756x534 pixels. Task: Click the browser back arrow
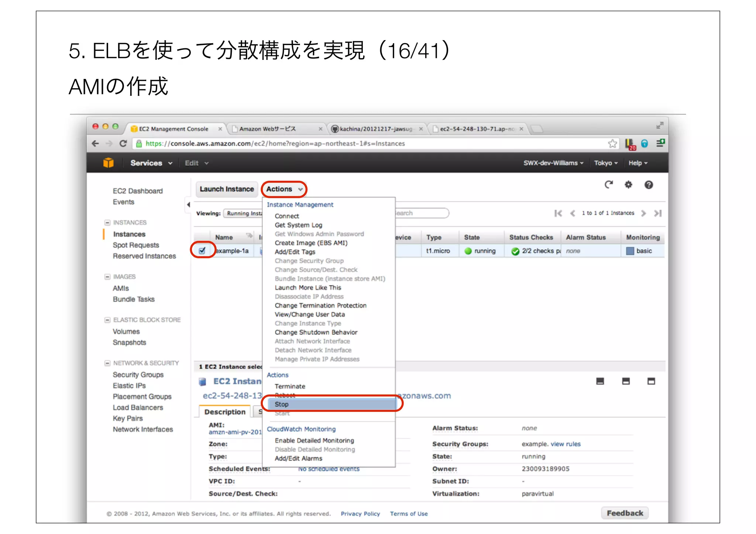[x=96, y=144]
